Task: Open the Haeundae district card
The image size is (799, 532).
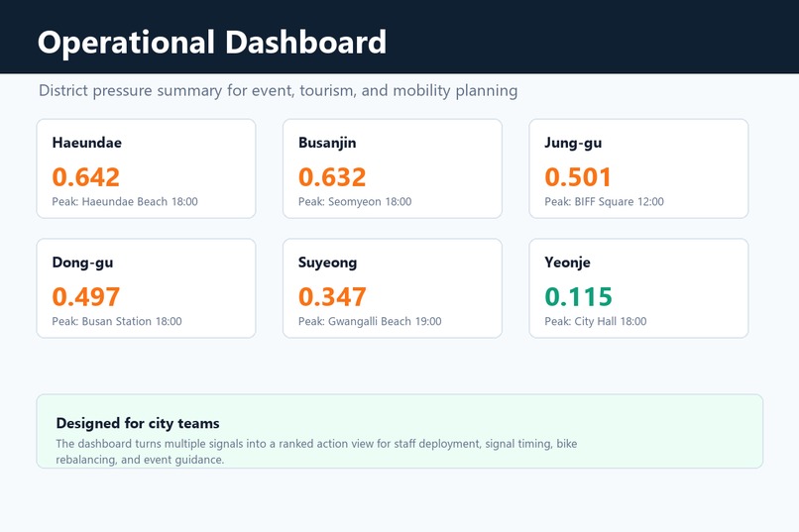Action: (146, 168)
